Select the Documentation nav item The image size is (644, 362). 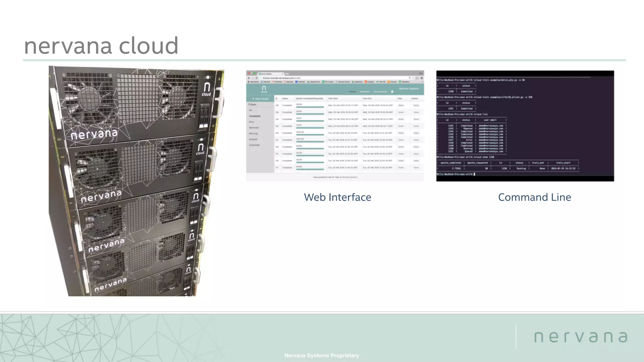(x=380, y=91)
